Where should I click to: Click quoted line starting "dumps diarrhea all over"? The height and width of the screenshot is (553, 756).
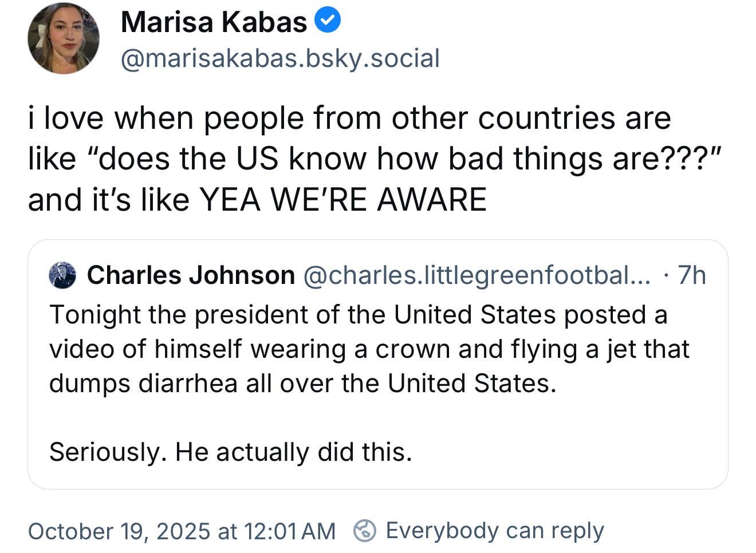click(x=302, y=384)
